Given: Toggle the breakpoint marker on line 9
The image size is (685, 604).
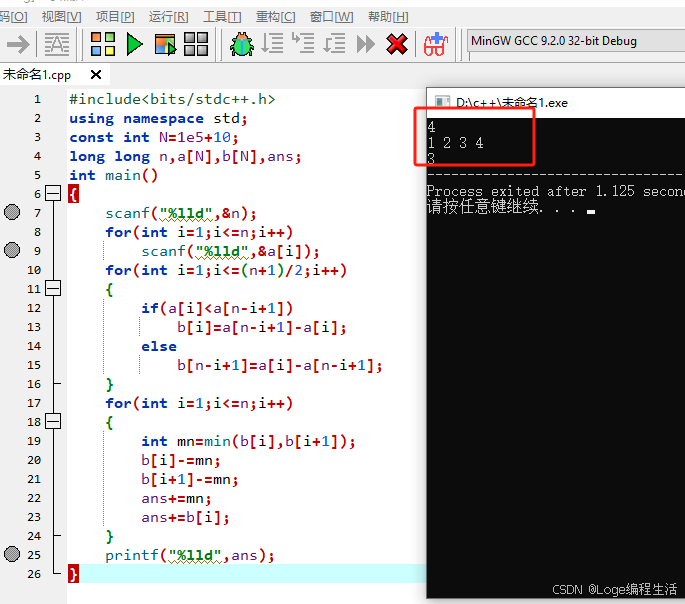Looking at the screenshot, I should (x=12, y=250).
